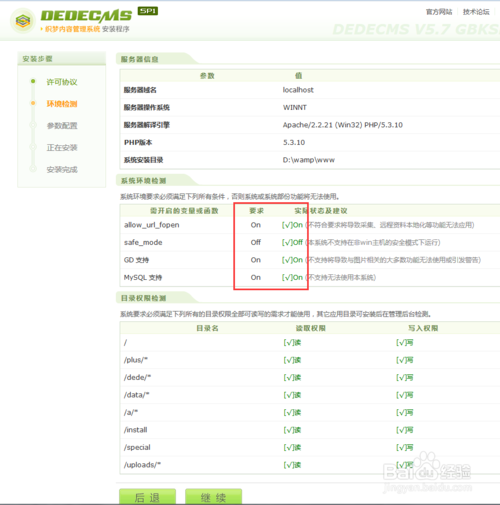Click the [√]Off status for safe_mode
This screenshot has height=505, width=500.
292,242
